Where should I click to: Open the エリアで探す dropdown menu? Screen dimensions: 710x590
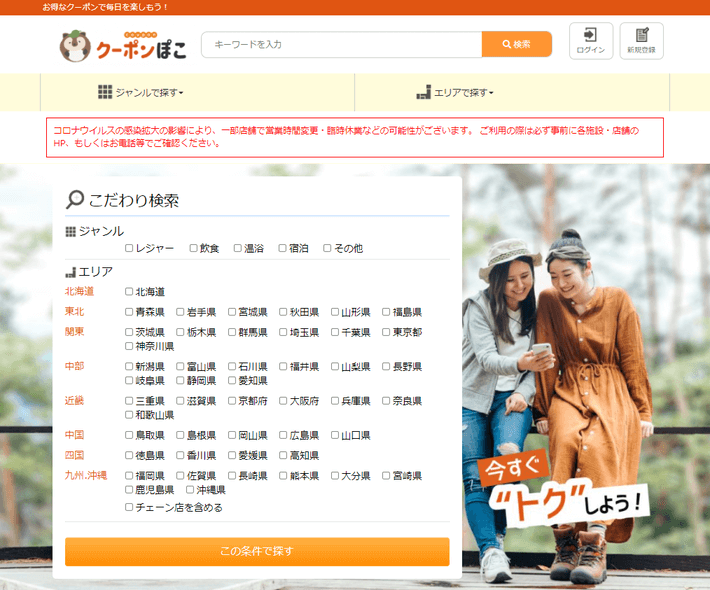click(x=455, y=92)
